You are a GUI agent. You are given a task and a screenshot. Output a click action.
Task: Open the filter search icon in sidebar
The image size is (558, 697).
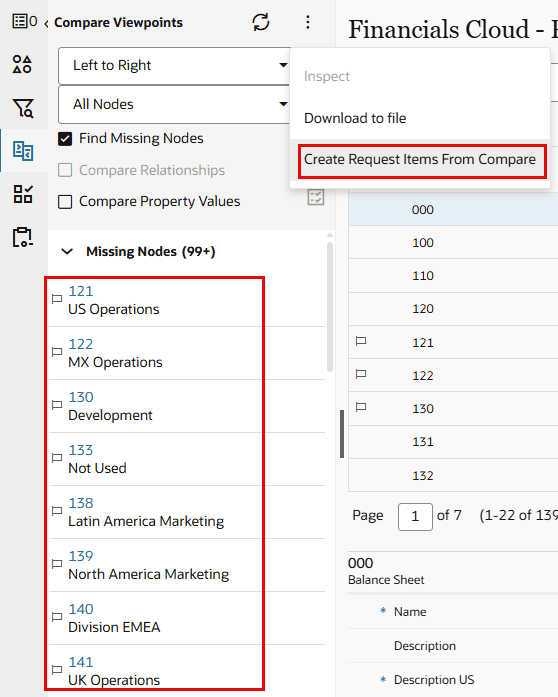coord(23,108)
